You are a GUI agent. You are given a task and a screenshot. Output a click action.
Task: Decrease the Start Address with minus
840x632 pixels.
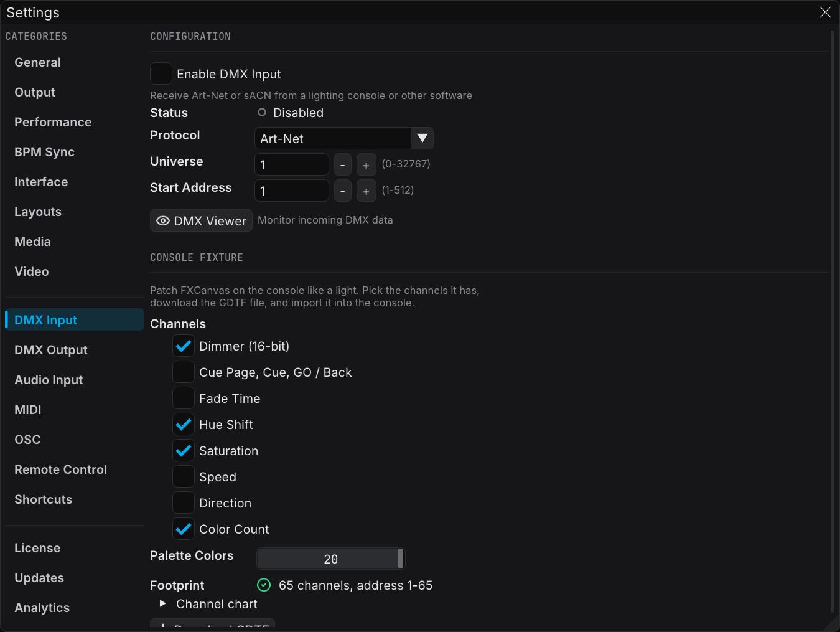tap(343, 191)
